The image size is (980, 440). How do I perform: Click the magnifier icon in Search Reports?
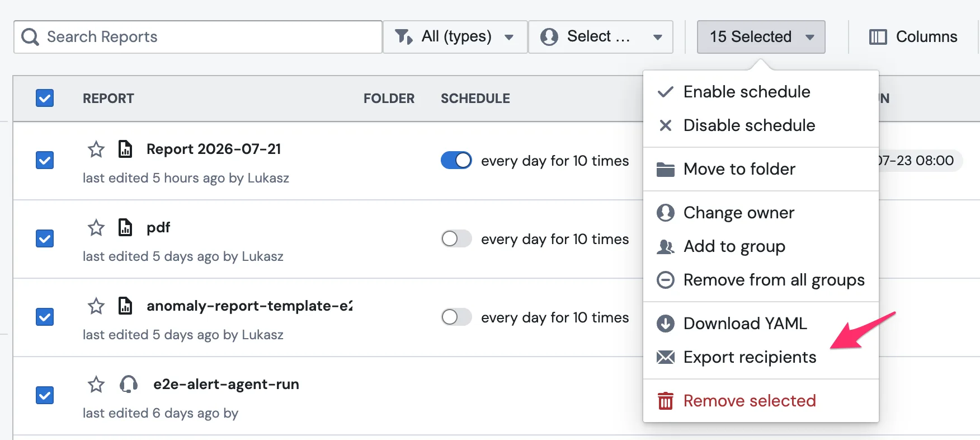[30, 37]
